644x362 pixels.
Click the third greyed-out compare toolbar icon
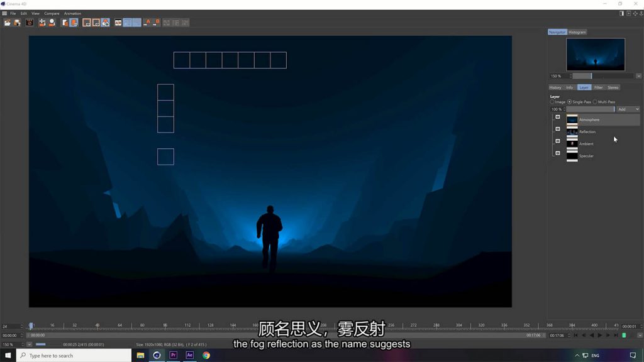(186, 23)
